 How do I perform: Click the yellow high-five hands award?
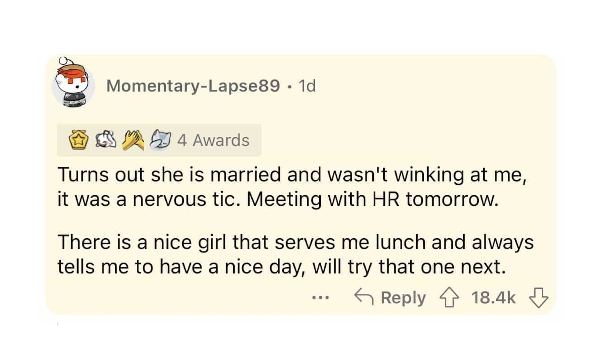click(133, 140)
